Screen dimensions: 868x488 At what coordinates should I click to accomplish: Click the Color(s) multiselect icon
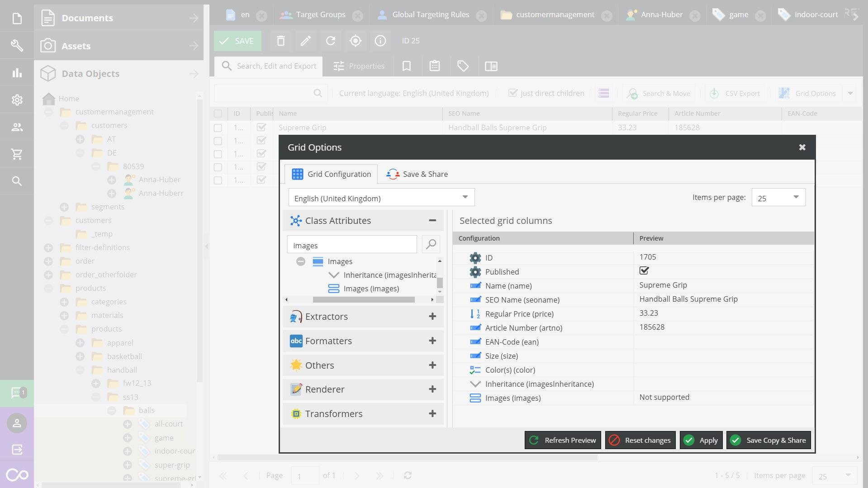475,370
